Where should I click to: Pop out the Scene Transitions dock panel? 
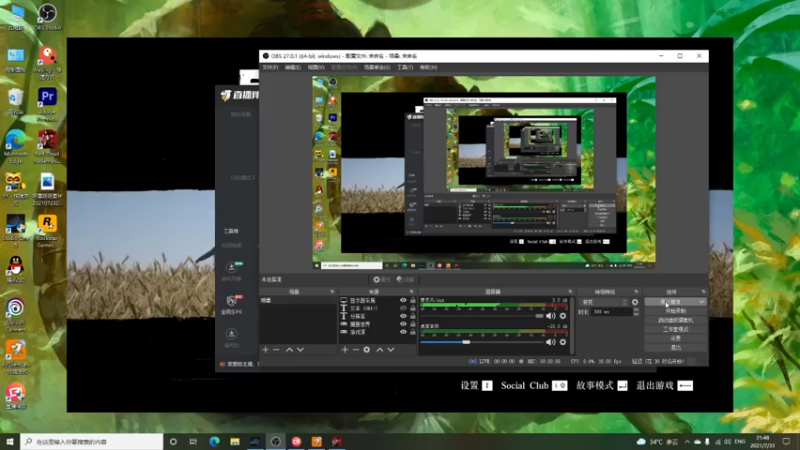[x=636, y=292]
